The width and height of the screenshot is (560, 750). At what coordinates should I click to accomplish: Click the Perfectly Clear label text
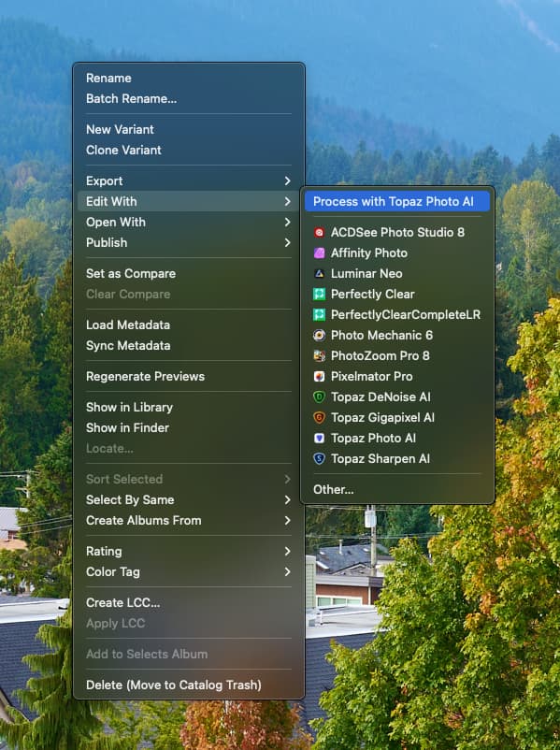coord(372,295)
